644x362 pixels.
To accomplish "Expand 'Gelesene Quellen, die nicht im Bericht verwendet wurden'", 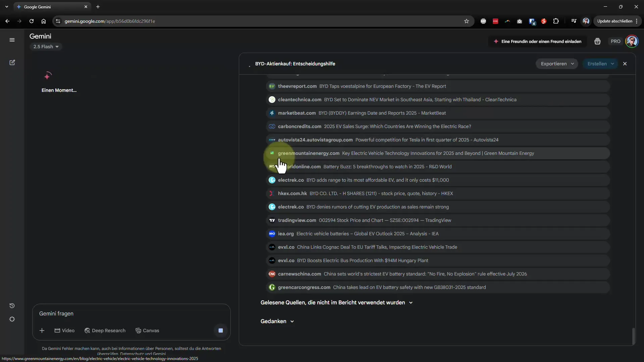I will coord(336,302).
